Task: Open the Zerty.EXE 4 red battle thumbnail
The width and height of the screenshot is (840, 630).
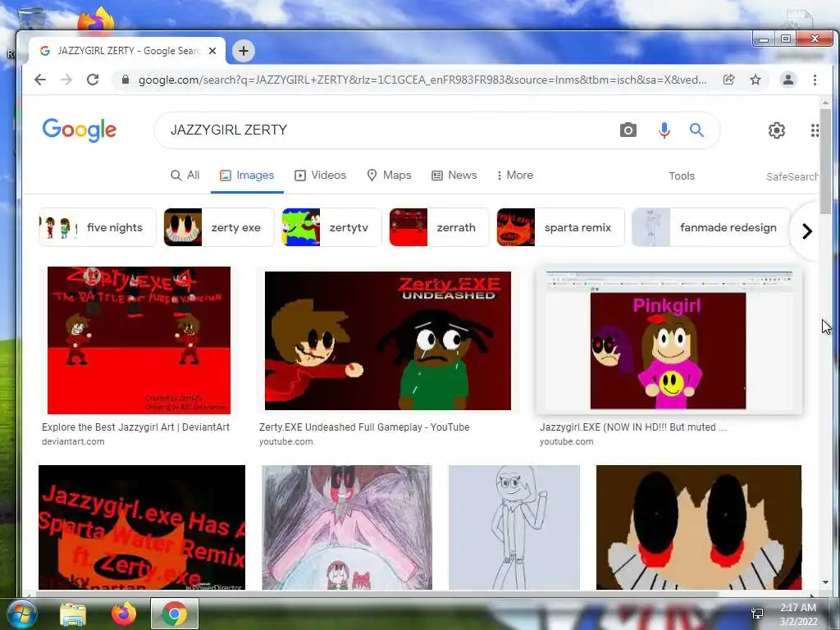Action: tap(139, 340)
